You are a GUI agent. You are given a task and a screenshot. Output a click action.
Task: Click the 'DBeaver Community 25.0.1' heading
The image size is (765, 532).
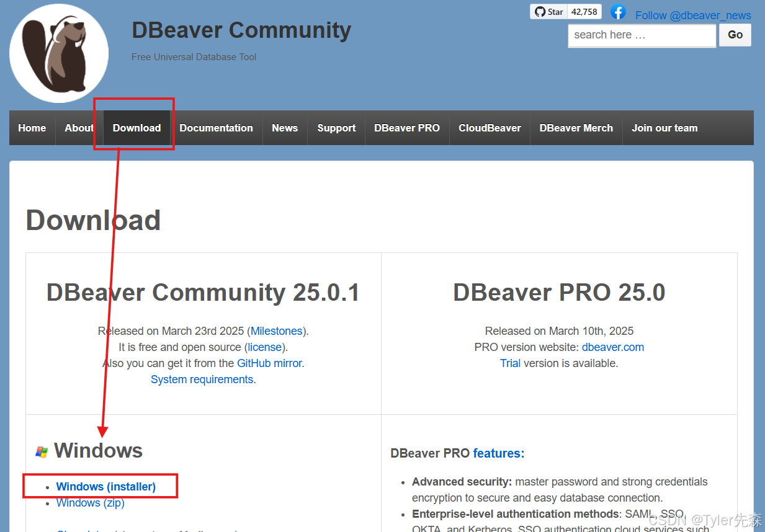tap(204, 293)
